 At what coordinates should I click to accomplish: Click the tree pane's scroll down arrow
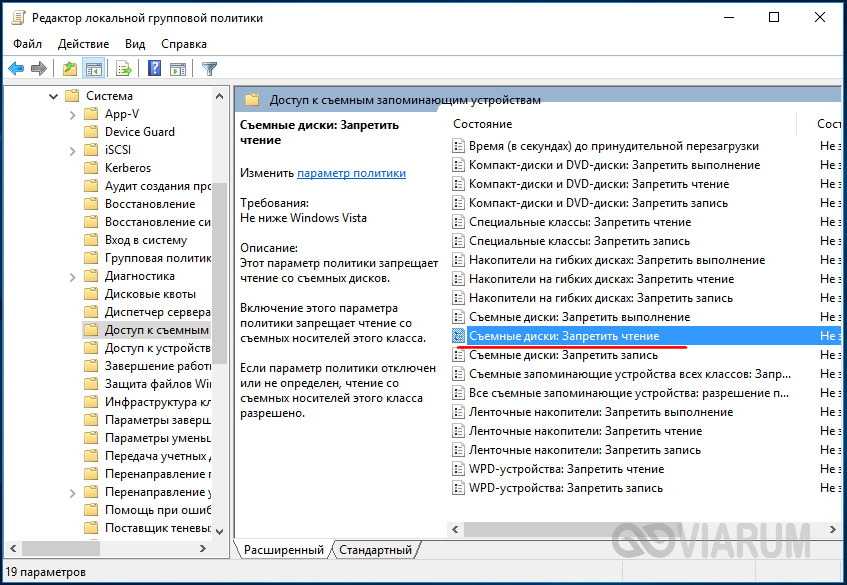click(219, 532)
